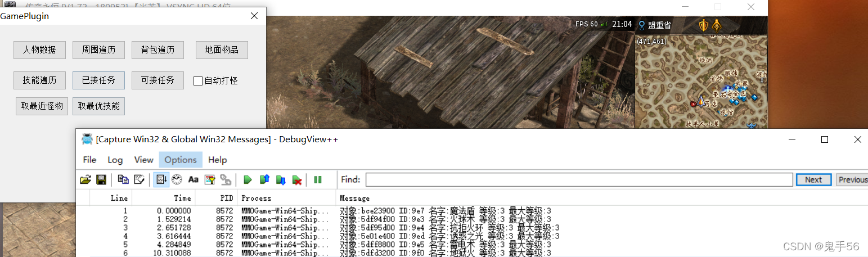Click the golden hooded skull icon in game HUD
The image size is (868, 257).
point(717,25)
